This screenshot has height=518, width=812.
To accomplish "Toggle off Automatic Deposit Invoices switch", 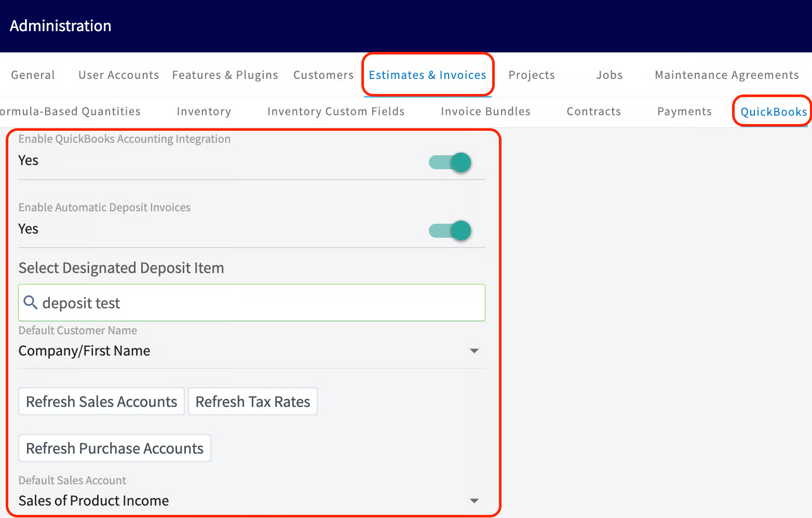I will point(450,230).
